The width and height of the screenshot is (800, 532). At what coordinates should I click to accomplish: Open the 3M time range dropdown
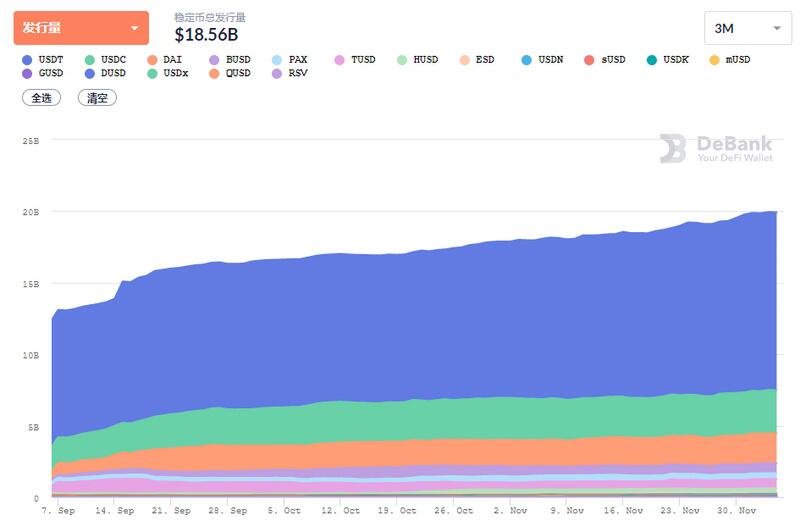pyautogui.click(x=748, y=28)
